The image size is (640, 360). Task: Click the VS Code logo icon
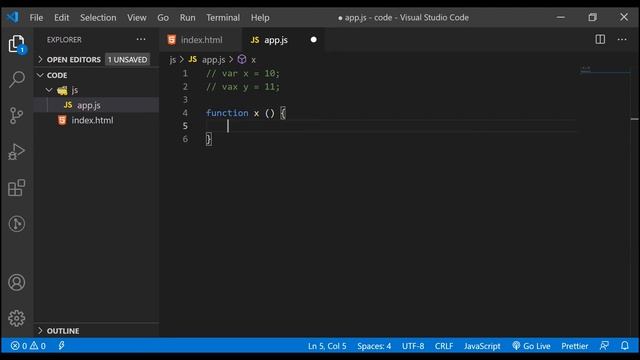13,17
